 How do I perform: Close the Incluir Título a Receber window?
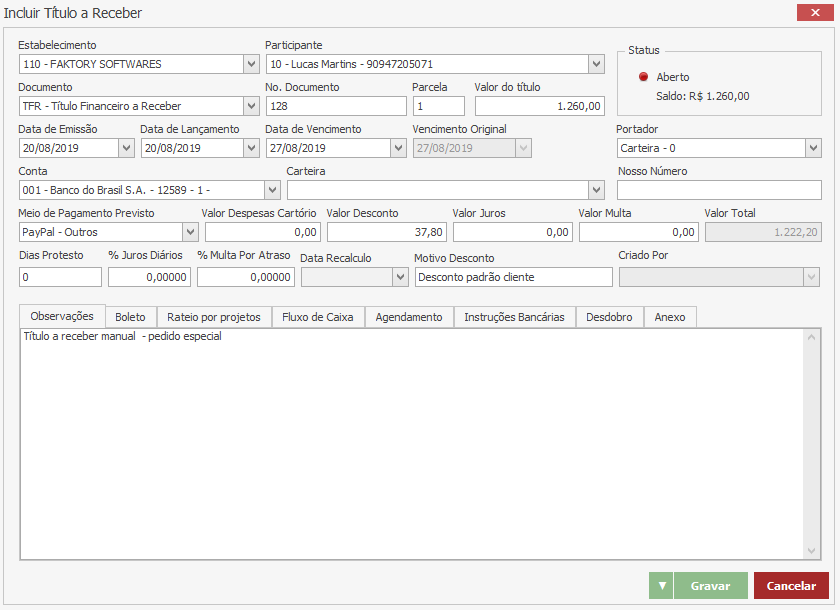tap(810, 13)
